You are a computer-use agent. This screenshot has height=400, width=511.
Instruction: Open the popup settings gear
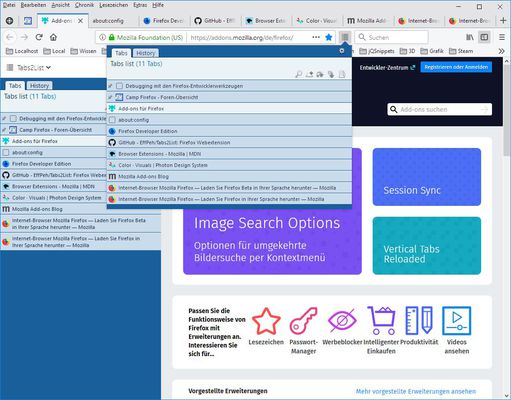(342, 51)
